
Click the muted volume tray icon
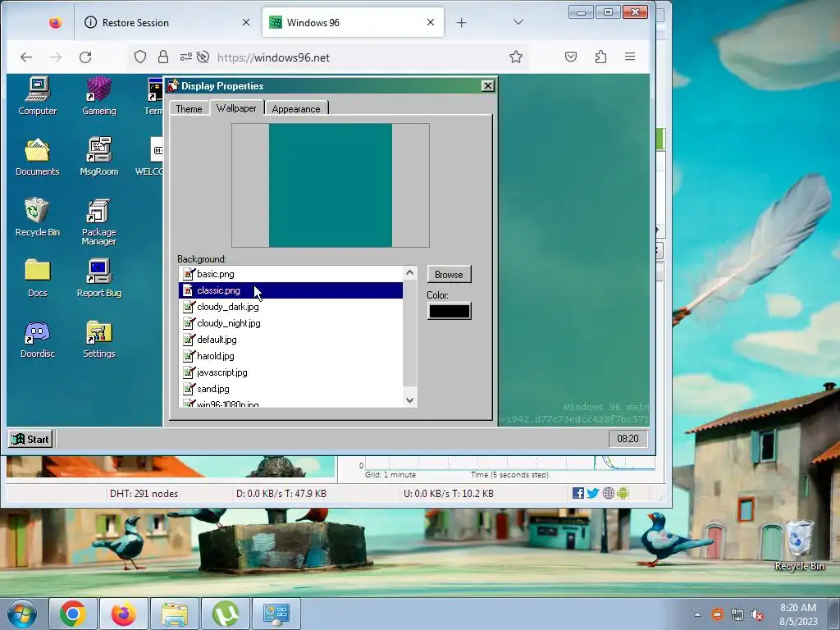pyautogui.click(x=757, y=615)
